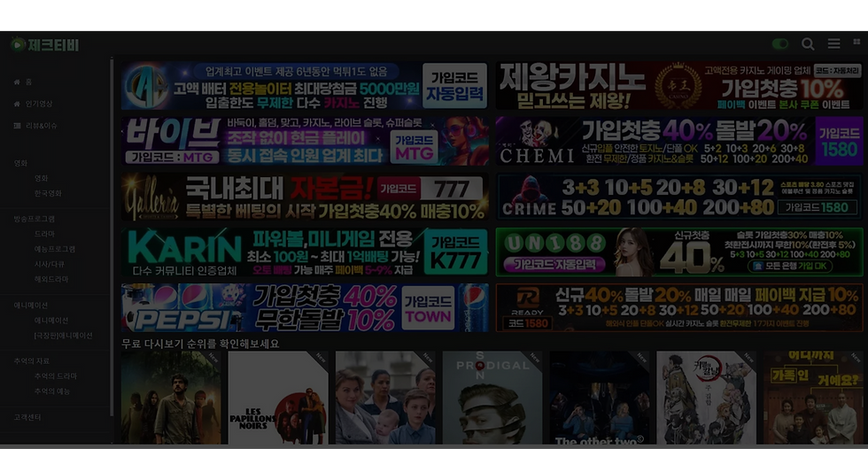
Task: Open the PEPSI TOWN banner
Action: 305,308
